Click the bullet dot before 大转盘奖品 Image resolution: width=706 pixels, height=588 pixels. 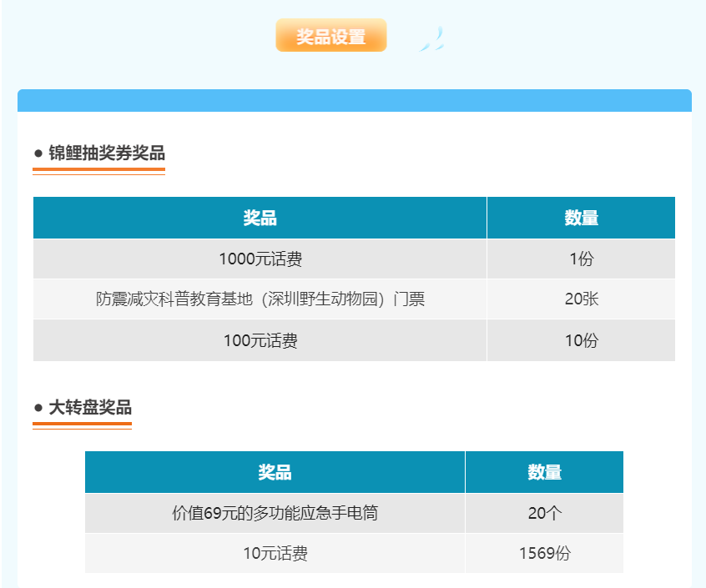click(38, 409)
